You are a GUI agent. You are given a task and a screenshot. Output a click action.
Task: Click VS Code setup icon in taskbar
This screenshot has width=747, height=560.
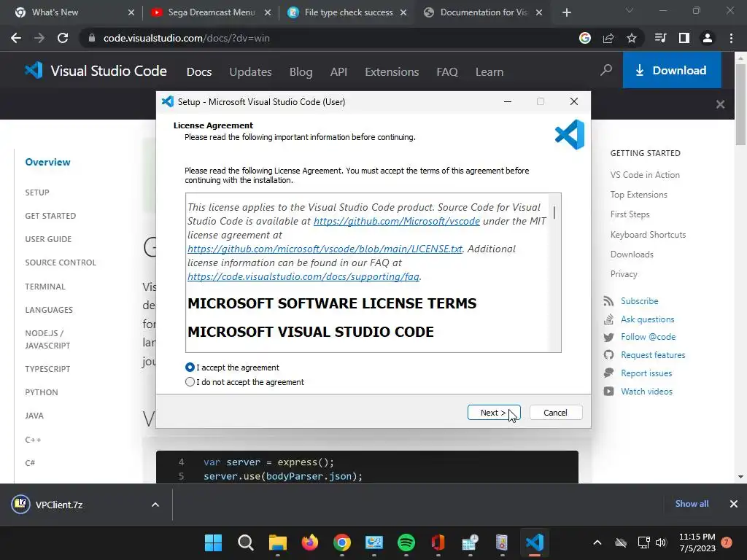pyautogui.click(x=535, y=542)
